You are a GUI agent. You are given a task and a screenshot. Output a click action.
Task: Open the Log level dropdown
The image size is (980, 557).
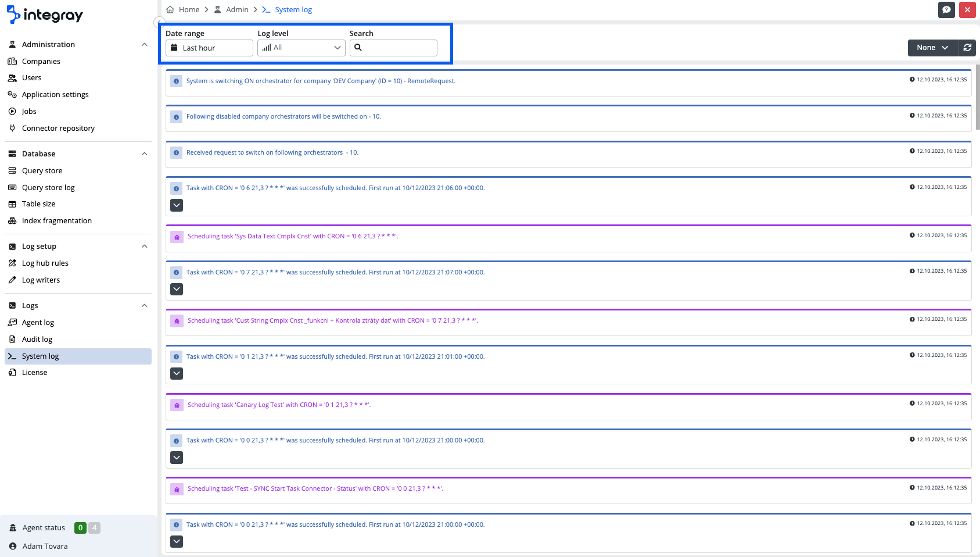click(x=301, y=48)
